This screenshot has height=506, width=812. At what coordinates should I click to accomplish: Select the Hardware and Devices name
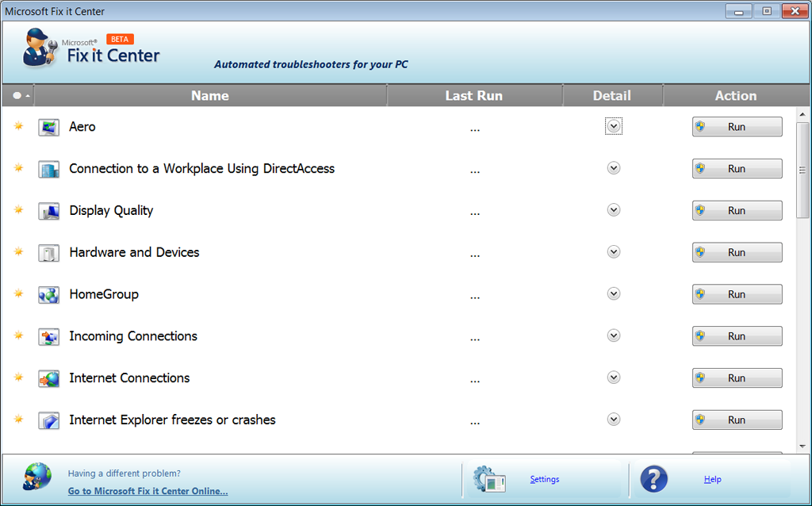(135, 252)
